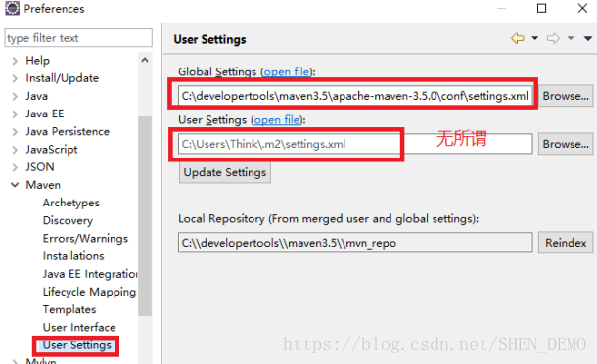Collapse the Maven tree node
597x364 pixels.
(x=15, y=185)
